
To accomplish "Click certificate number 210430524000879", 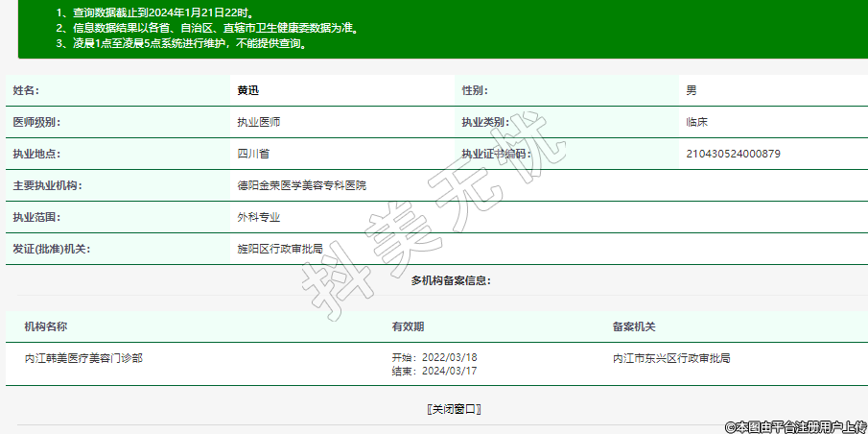I will coord(733,154).
